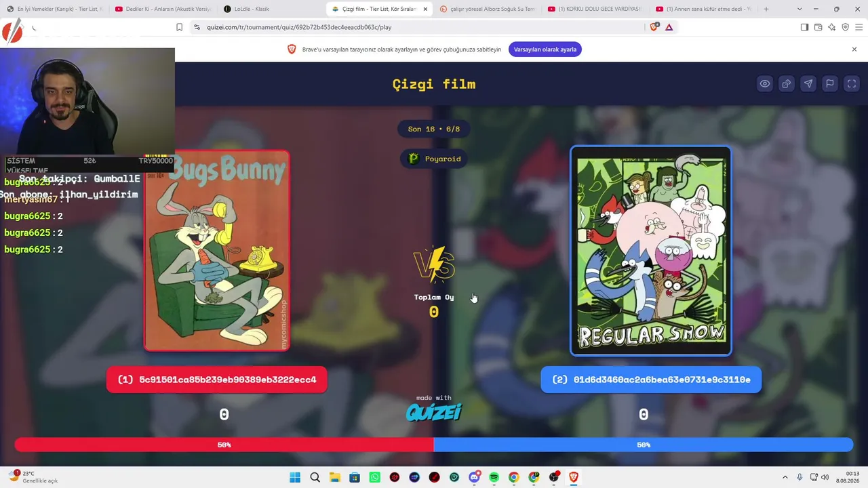The height and width of the screenshot is (488, 868).
Task: Bookmark this page with the bookmark icon
Action: pos(179,27)
